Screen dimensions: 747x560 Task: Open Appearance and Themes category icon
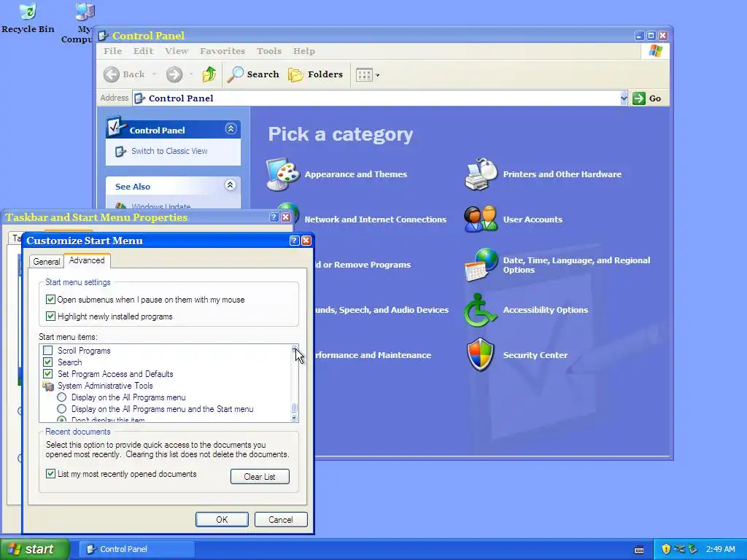282,174
